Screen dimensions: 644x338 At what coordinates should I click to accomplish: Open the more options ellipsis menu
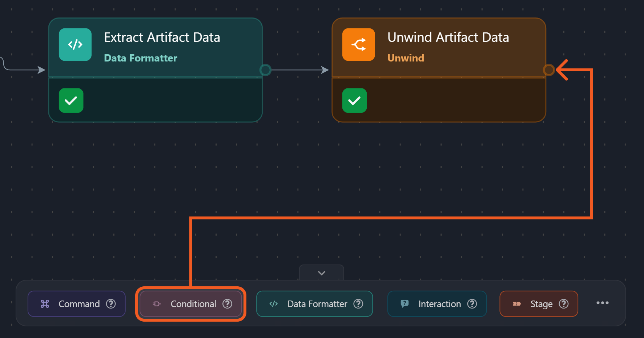pyautogui.click(x=602, y=303)
